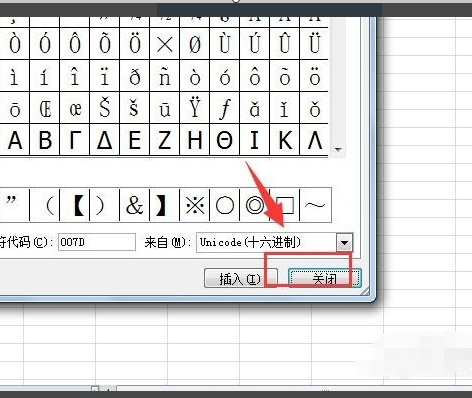Viewport: 472px width, 398px height.
Task: Select lowercase ǐ with caron
Action: click(x=285, y=108)
